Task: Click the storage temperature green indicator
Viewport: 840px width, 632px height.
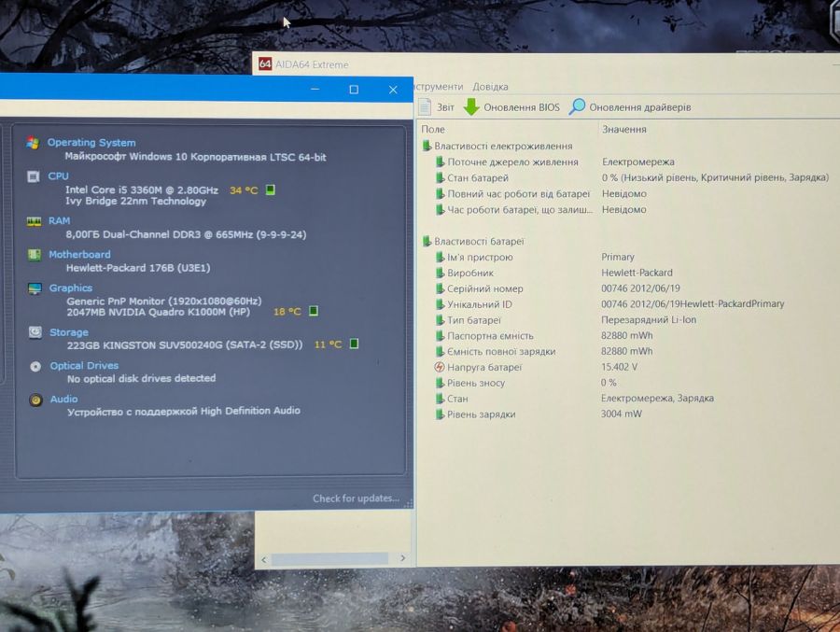Action: tap(354, 344)
